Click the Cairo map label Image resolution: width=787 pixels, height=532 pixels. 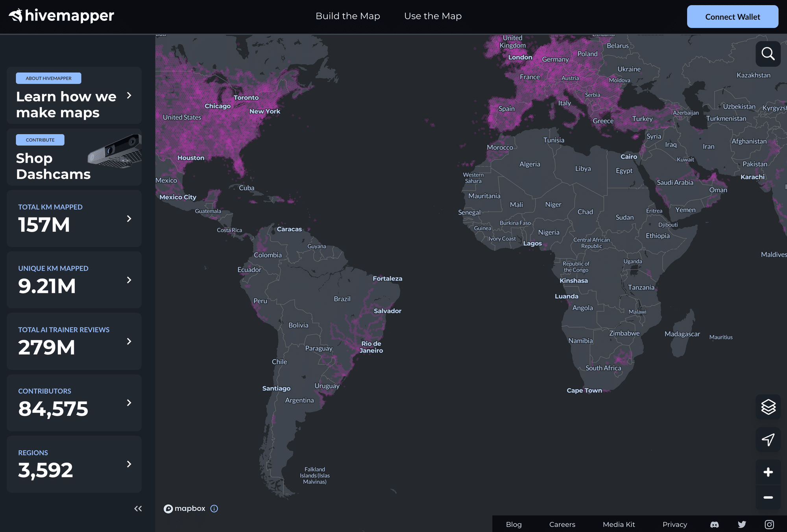pyautogui.click(x=629, y=156)
